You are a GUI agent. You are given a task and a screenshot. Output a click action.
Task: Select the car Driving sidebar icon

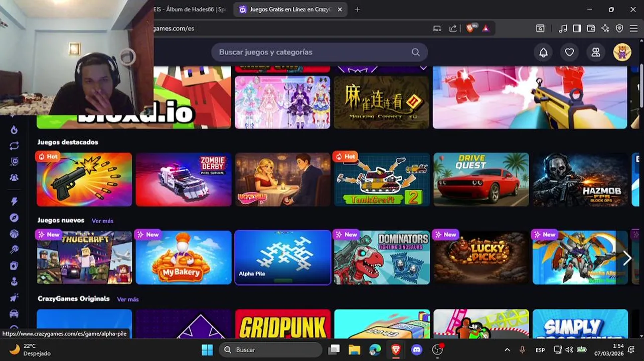click(14, 314)
